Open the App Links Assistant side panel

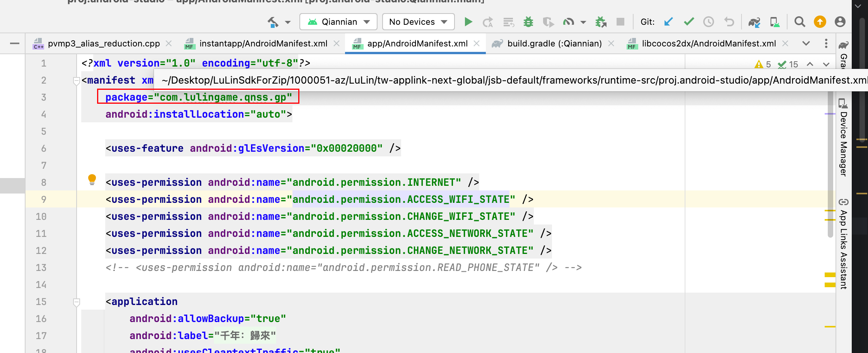pyautogui.click(x=843, y=244)
